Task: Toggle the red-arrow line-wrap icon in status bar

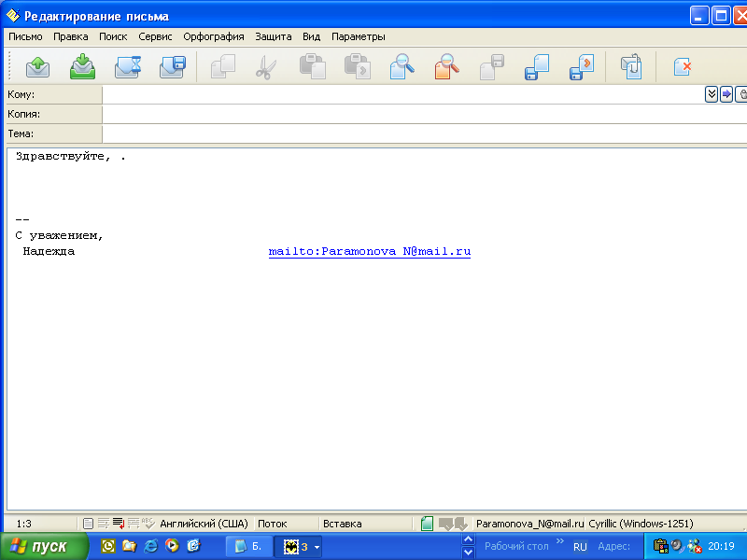Action: point(119,524)
